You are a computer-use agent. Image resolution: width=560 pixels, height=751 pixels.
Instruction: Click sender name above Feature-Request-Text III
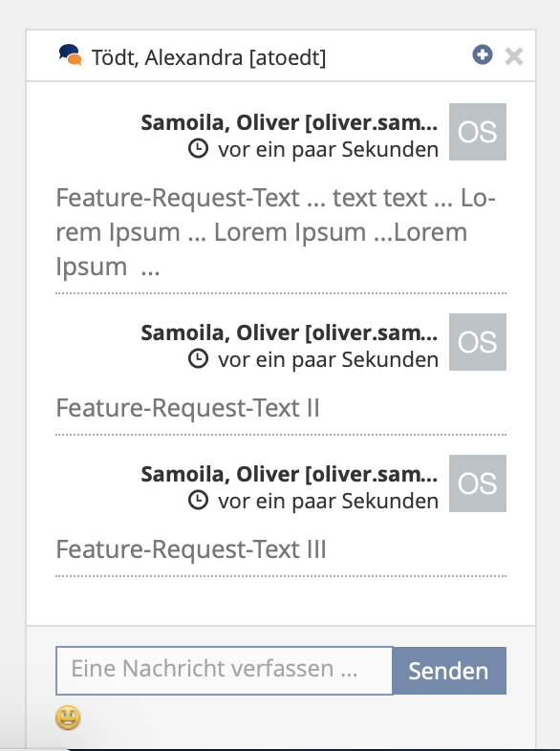[289, 474]
